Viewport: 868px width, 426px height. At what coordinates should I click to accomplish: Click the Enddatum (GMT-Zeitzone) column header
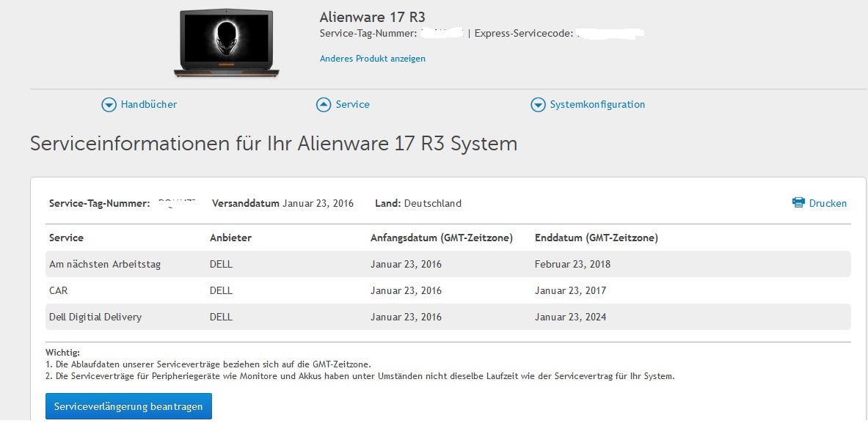coord(596,238)
